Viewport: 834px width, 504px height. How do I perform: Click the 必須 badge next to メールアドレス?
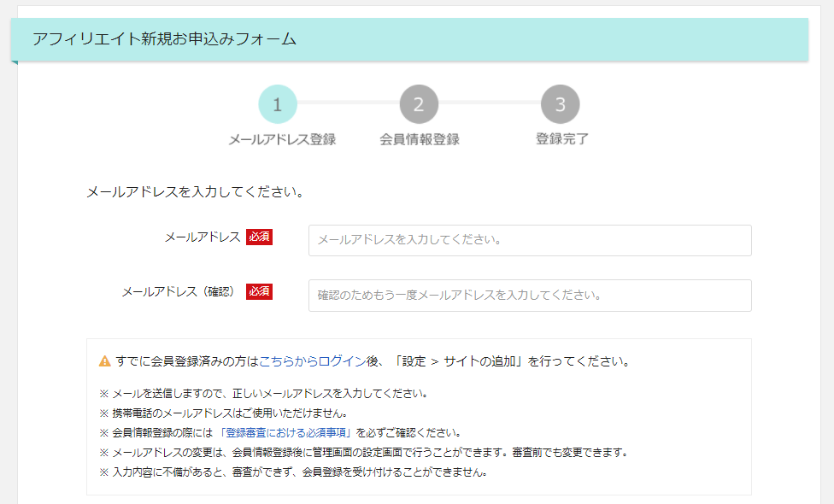[x=259, y=237]
